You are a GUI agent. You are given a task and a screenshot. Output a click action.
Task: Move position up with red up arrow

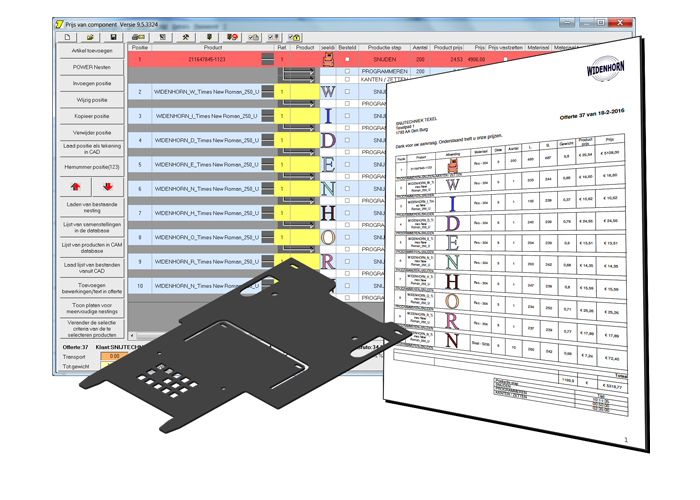pos(75,187)
